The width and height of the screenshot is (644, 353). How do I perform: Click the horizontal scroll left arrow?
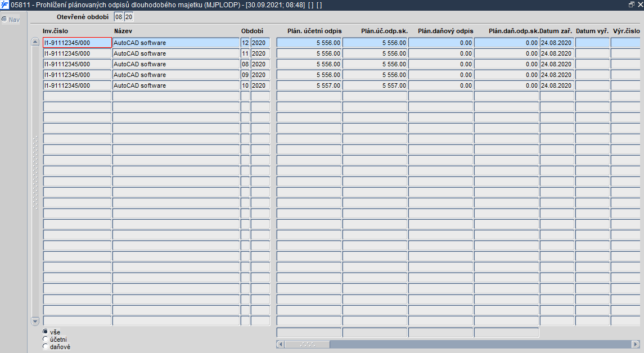tap(280, 344)
